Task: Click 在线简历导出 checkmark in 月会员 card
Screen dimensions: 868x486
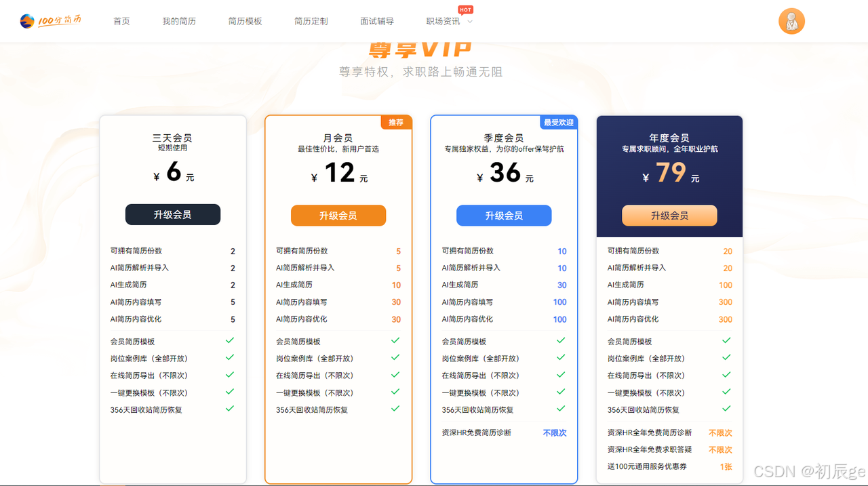Action: click(395, 375)
